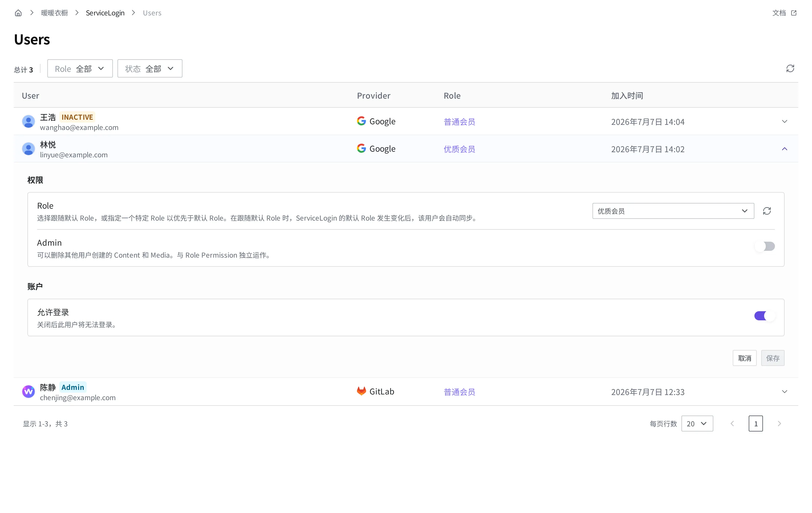
Task: Reset role to default with sync icon
Action: 767,211
